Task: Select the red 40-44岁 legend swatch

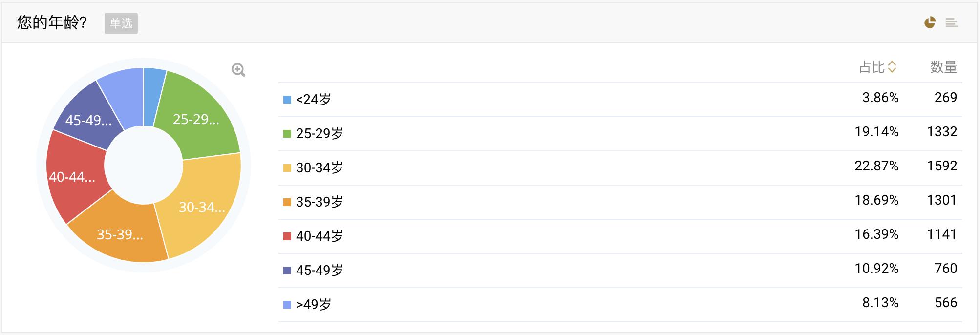Action: click(287, 236)
